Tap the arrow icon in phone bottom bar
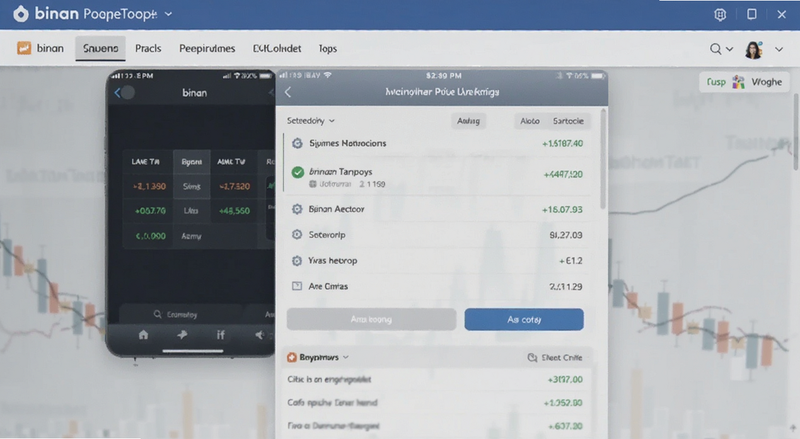The width and height of the screenshot is (800, 439). pos(182,335)
